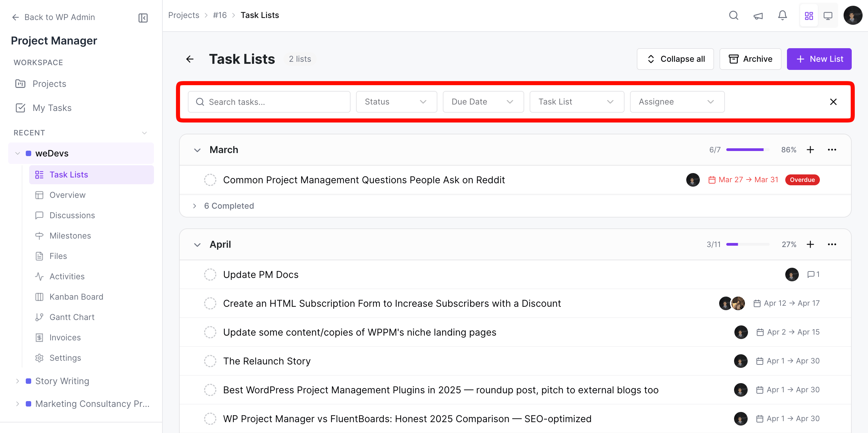Open the Milestones section
Screen dimensions: 868x433
coord(70,236)
